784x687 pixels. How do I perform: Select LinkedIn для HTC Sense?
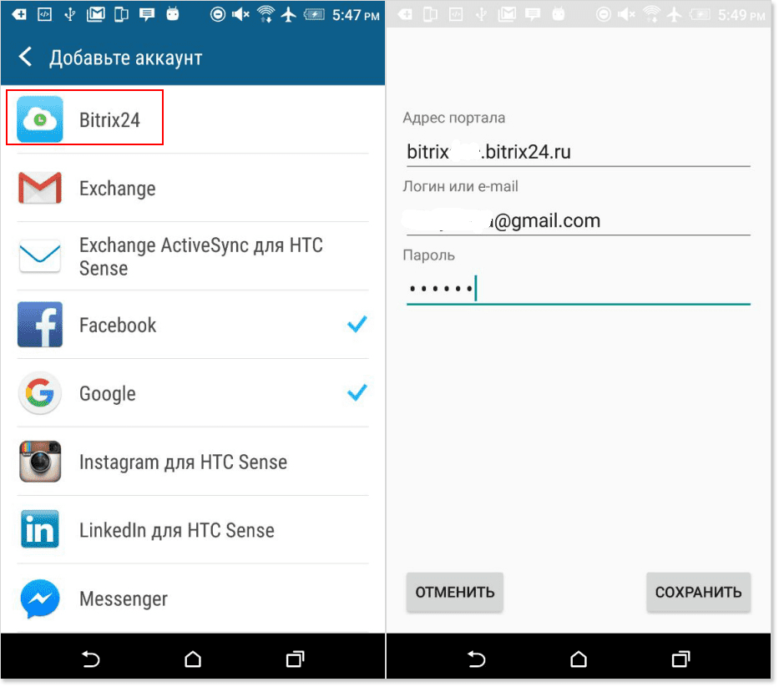click(x=193, y=529)
